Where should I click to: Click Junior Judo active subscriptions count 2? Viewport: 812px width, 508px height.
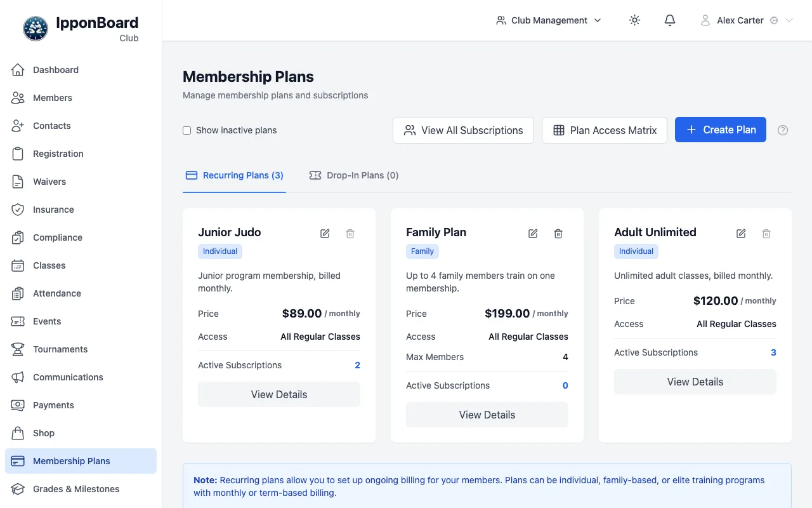pos(358,365)
